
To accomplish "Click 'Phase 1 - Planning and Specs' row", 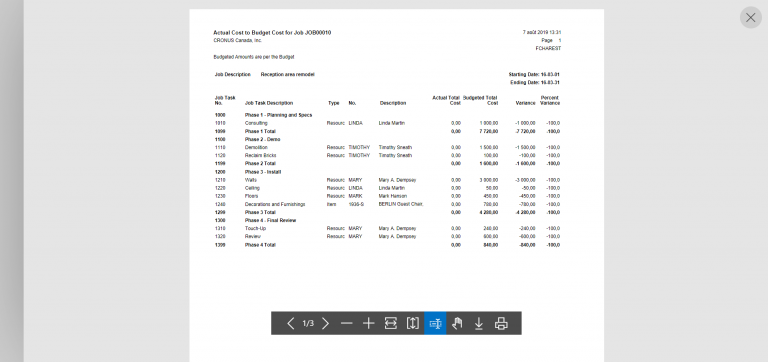I will [278, 115].
